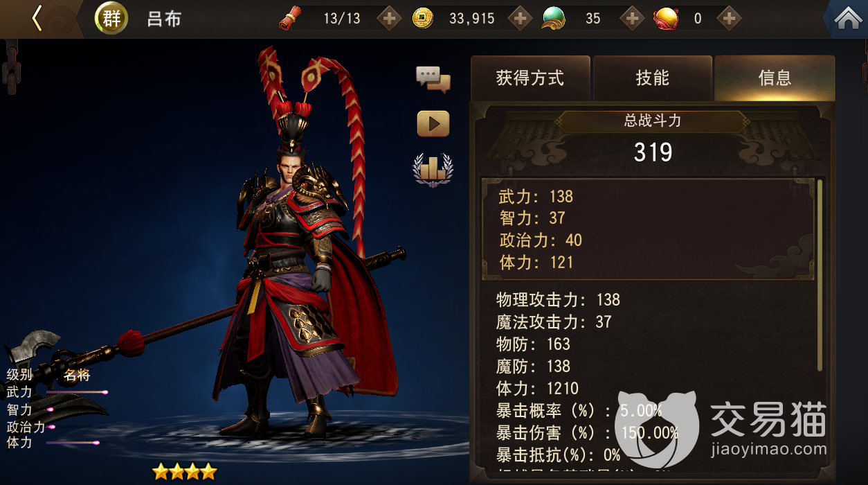Add green jade with plus button
868x485 pixels.
[x=631, y=19]
